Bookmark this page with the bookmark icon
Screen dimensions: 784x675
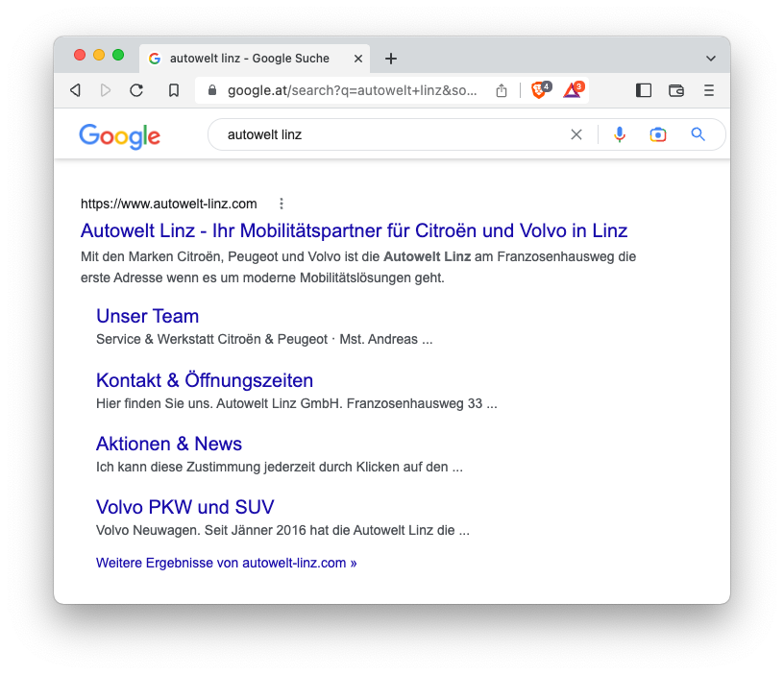pos(174,90)
